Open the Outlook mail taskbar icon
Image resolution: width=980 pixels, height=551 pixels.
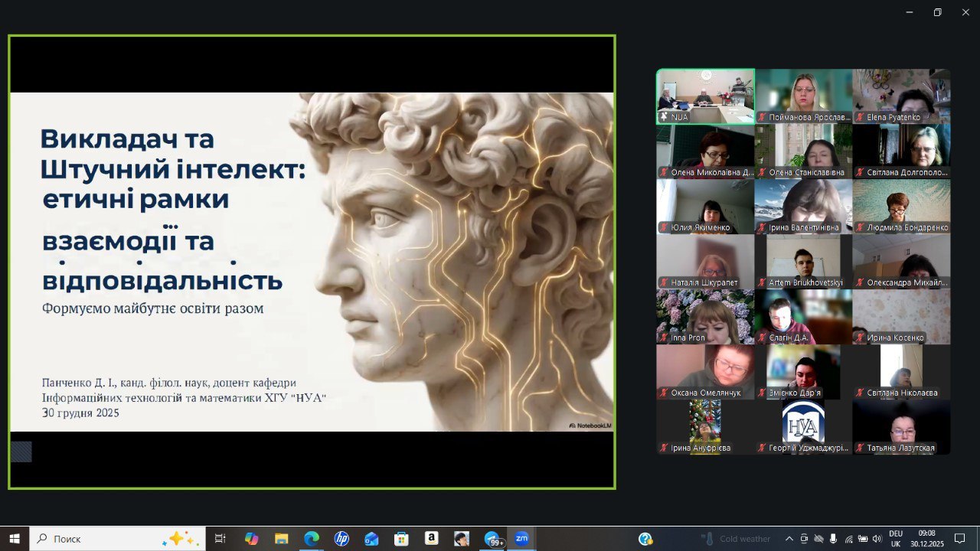tap(371, 539)
